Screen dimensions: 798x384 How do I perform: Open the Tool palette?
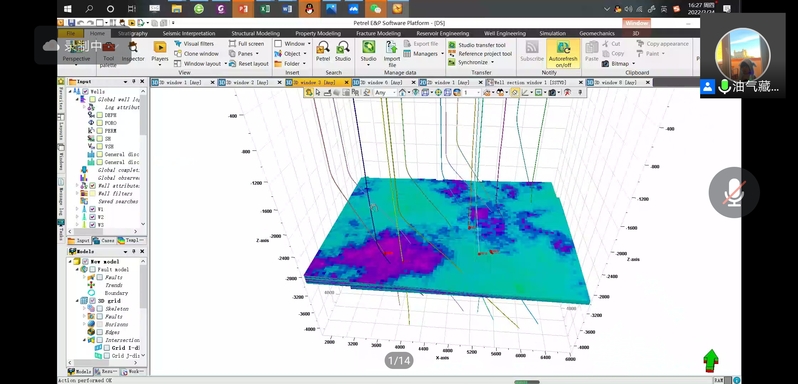click(108, 54)
